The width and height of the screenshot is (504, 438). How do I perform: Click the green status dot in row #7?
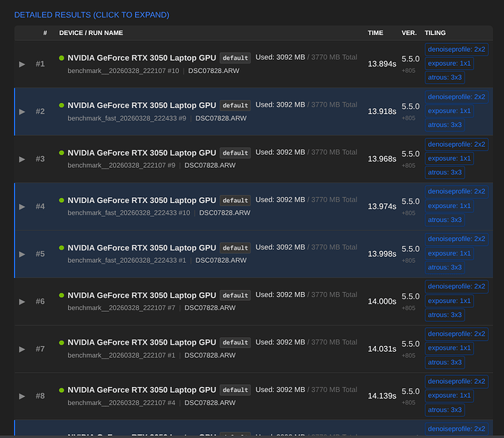pos(61,342)
